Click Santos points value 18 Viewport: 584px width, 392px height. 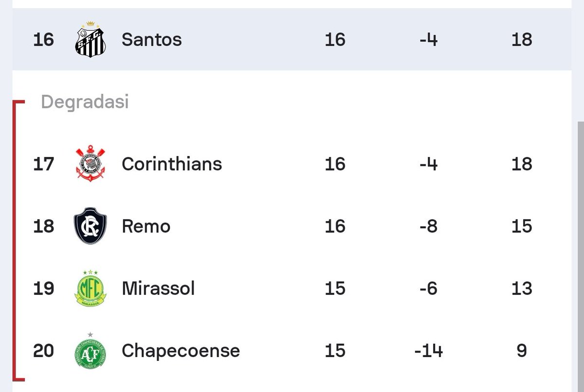522,39
